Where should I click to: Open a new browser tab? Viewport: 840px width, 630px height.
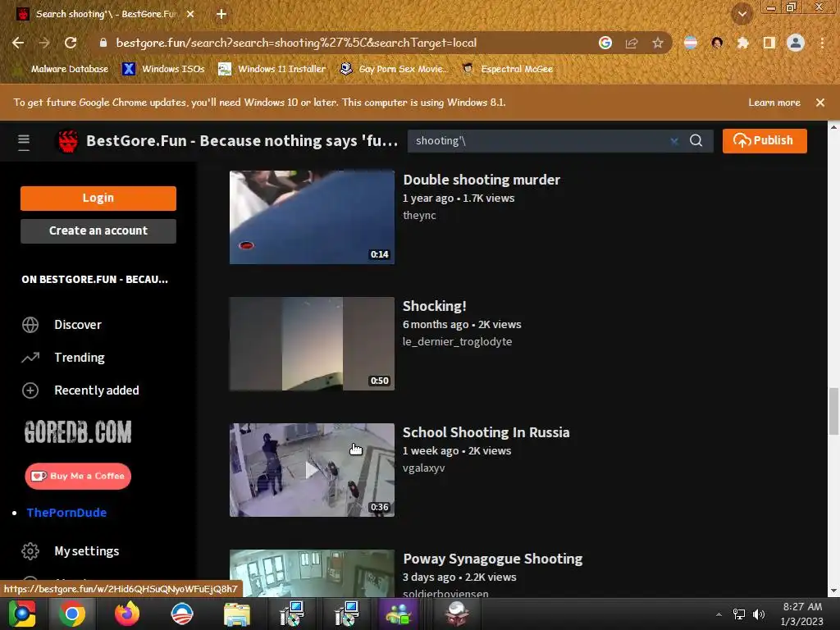pos(221,15)
